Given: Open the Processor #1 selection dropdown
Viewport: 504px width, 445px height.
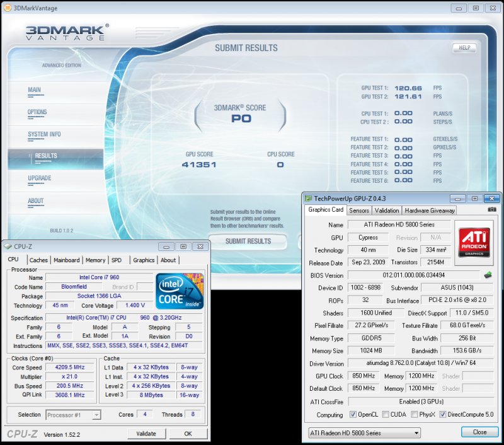Looking at the screenshot, I should pyautogui.click(x=73, y=415).
